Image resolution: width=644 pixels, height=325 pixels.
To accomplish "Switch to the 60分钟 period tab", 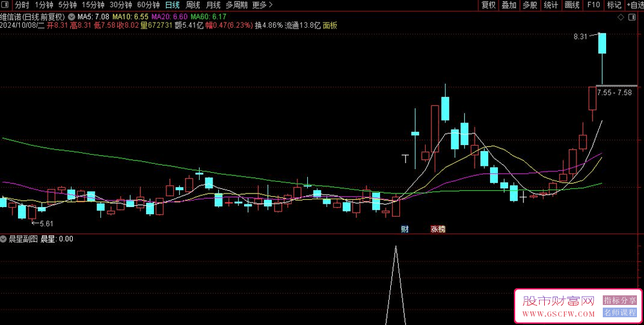I will pos(148,5).
